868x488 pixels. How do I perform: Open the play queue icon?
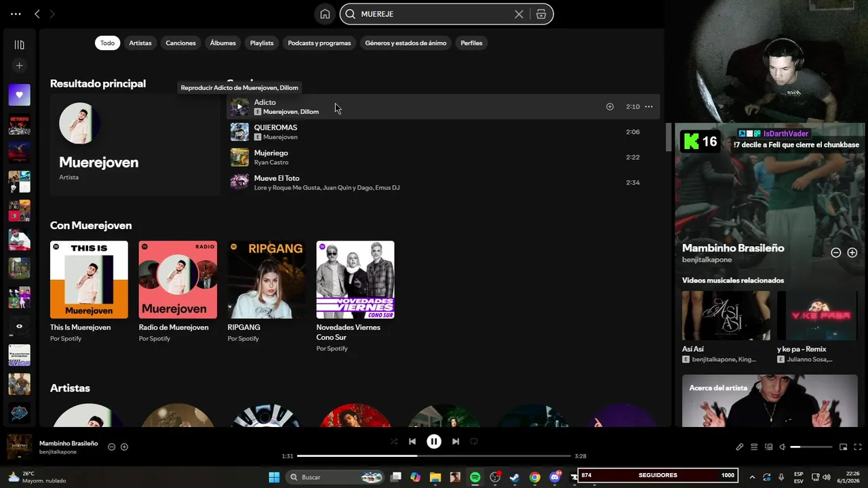click(754, 447)
